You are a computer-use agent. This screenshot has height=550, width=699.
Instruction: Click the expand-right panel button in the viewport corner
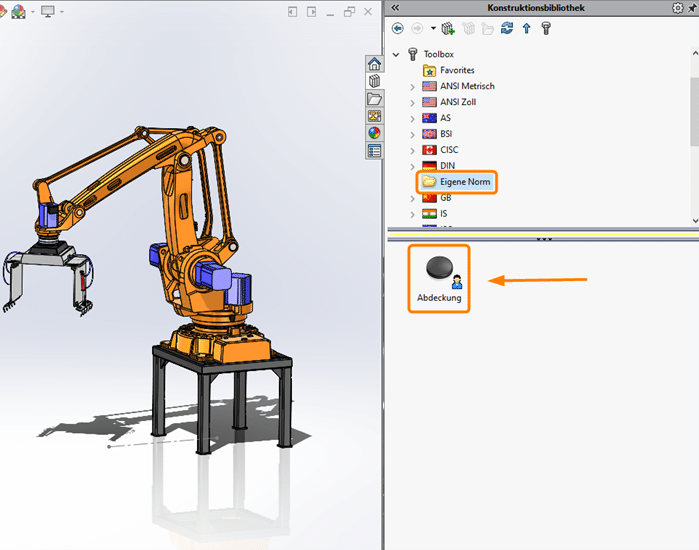tap(312, 12)
